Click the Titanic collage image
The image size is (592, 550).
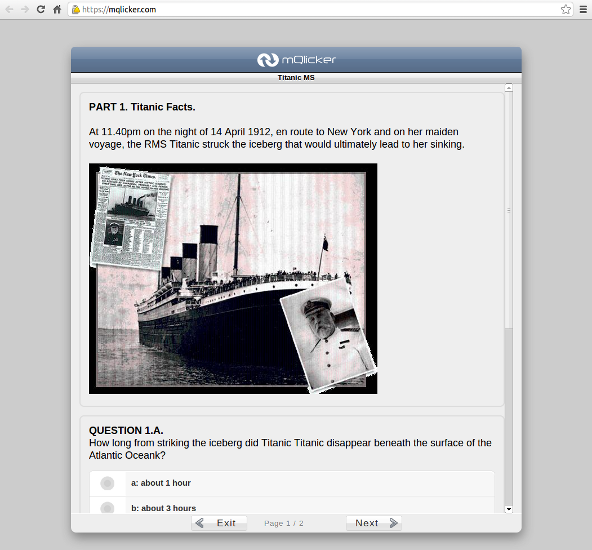(x=233, y=279)
